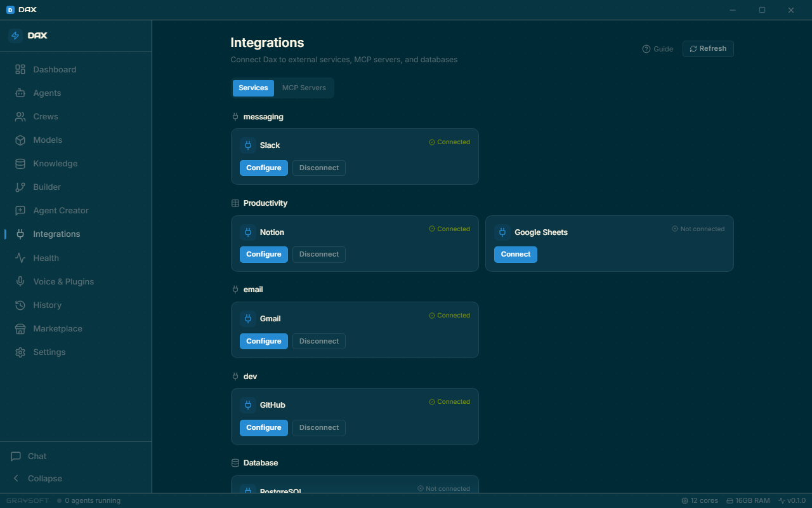Click the Crews people icon
This screenshot has height=508, width=812.
(20, 116)
